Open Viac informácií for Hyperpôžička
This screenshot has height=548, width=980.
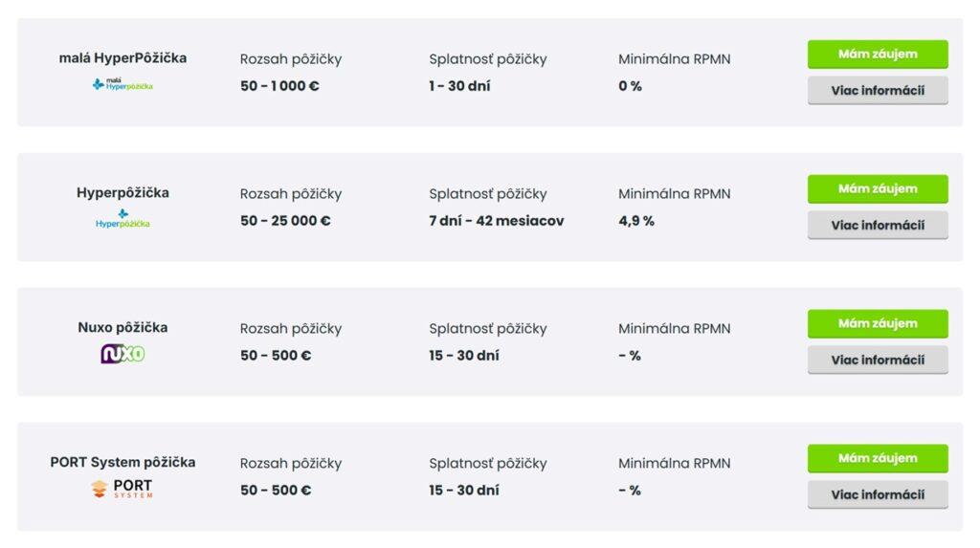[x=878, y=226]
